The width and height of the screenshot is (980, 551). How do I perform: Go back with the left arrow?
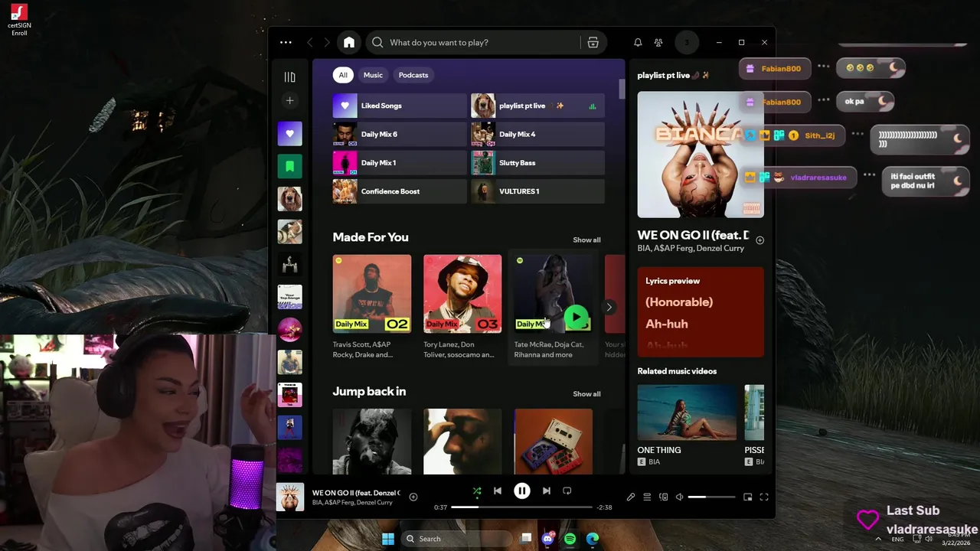[310, 43]
